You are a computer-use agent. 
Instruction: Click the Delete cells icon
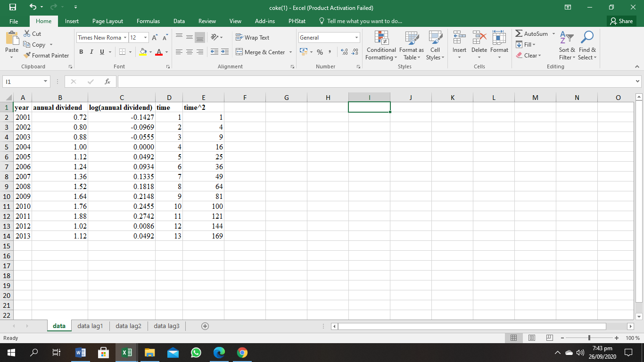[x=479, y=38]
